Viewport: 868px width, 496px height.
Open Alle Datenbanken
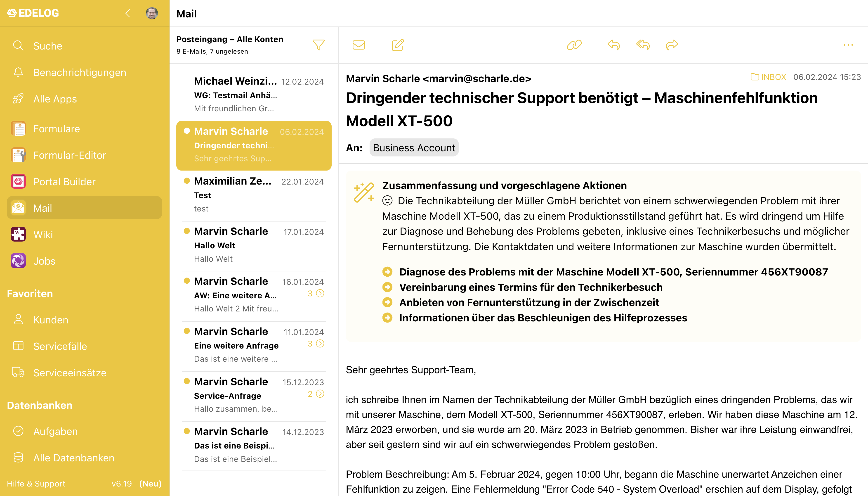coord(84,458)
